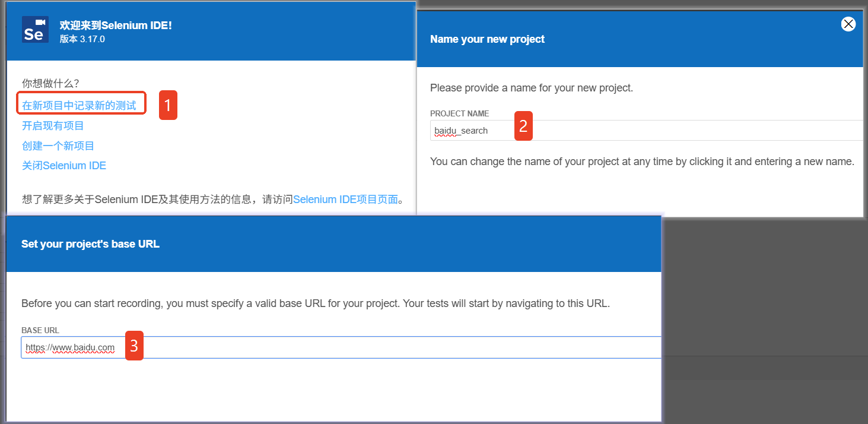Click 'You can change the name' hint text
This screenshot has height=424, width=868.
[x=642, y=162]
